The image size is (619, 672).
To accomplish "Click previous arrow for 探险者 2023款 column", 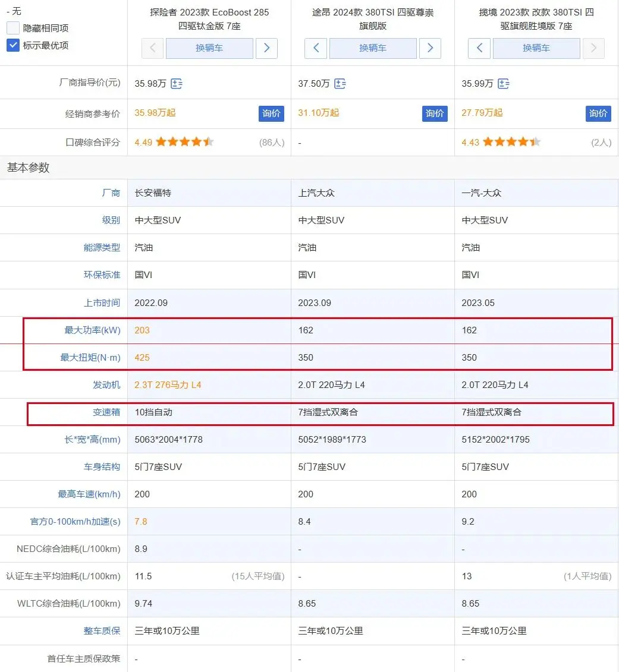I will [153, 48].
